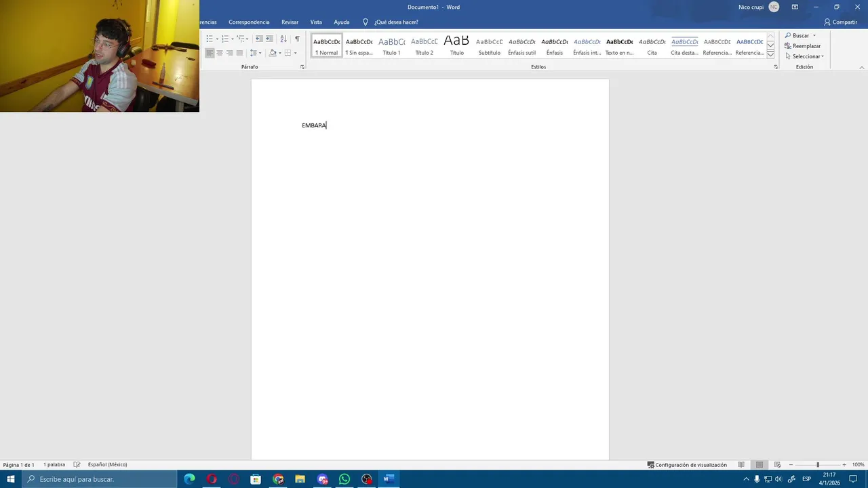This screenshot has height=488, width=868.
Task: Toggle align text left
Action: [210, 53]
